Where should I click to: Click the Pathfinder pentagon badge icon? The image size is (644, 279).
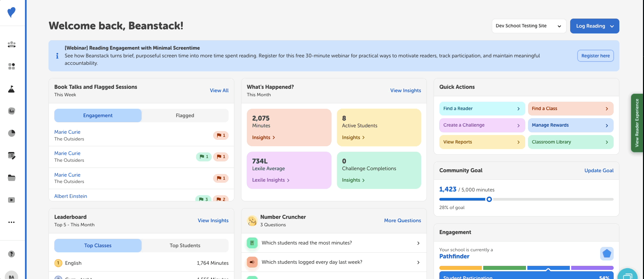607,253
